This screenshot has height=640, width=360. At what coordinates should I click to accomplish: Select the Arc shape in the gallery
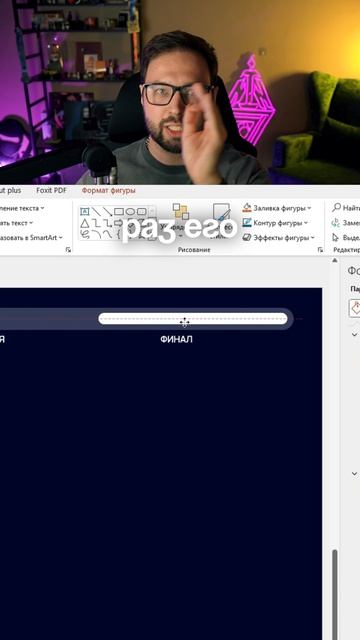[96, 234]
